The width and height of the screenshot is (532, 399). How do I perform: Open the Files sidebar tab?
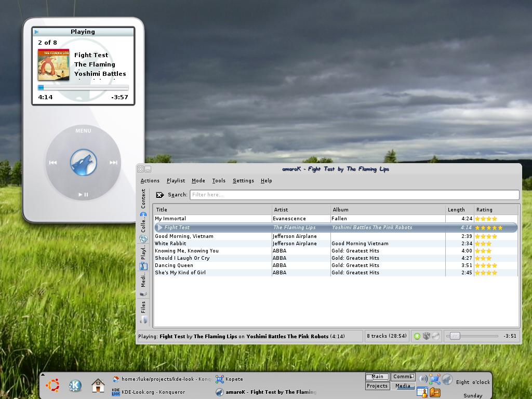click(x=143, y=312)
